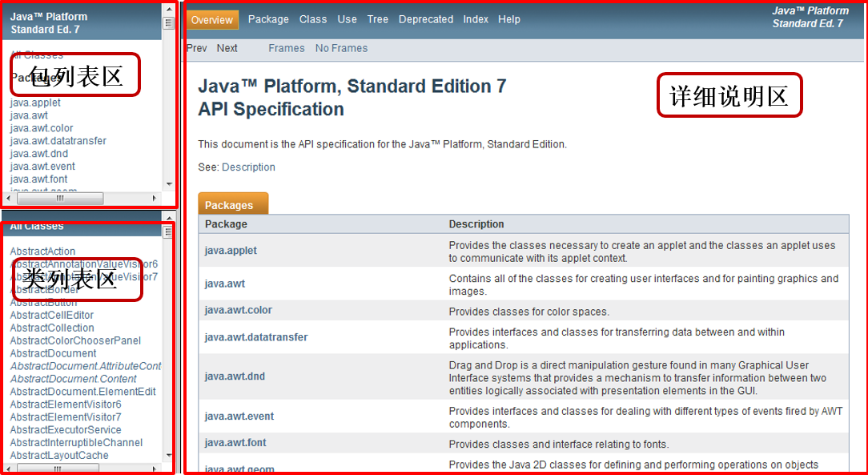Choose java.awt in the left package list

tap(29, 115)
